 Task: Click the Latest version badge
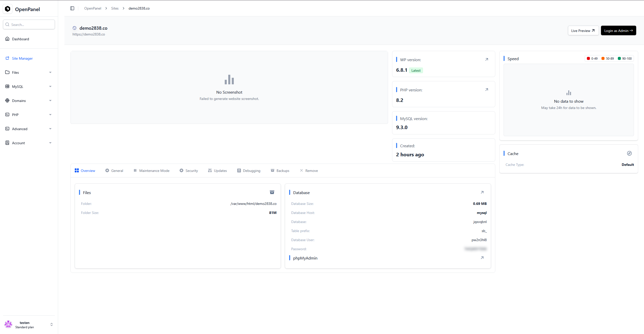click(416, 70)
